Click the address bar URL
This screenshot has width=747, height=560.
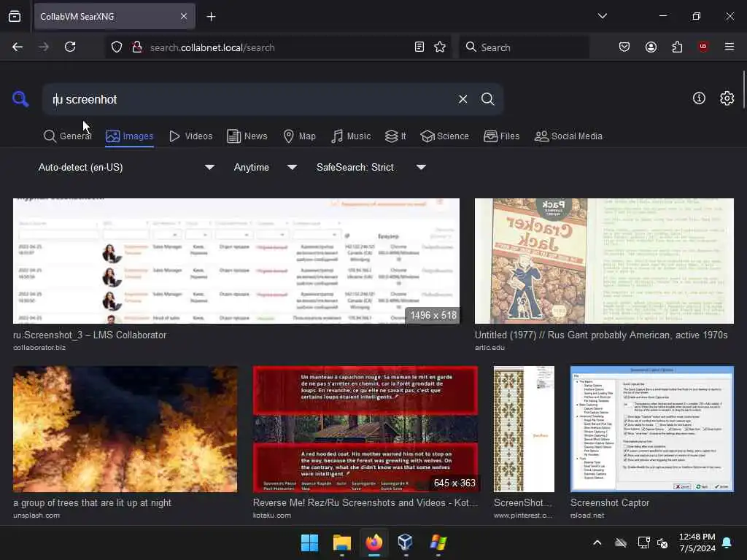(212, 47)
